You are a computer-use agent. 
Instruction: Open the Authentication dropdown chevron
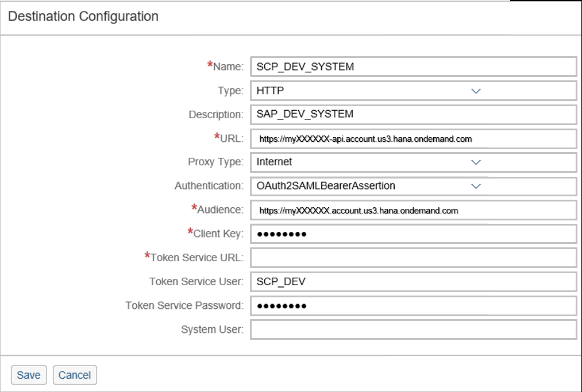pos(476,186)
